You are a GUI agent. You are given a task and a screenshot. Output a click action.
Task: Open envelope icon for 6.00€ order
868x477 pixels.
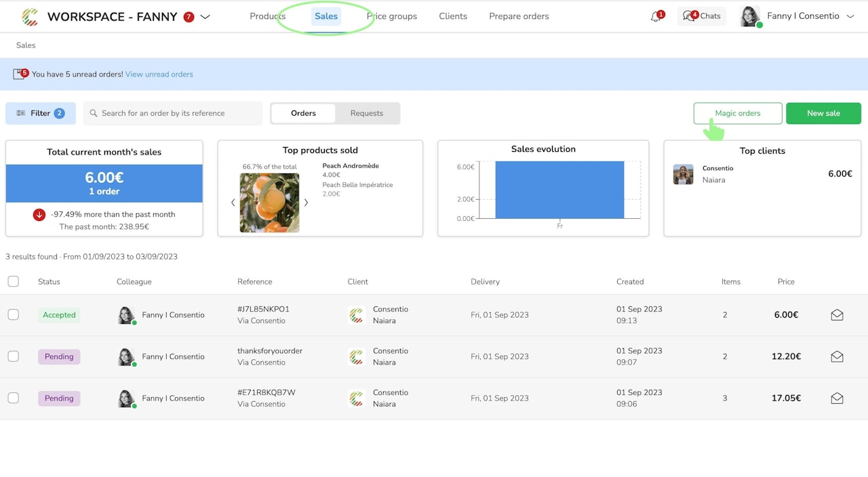[837, 315]
